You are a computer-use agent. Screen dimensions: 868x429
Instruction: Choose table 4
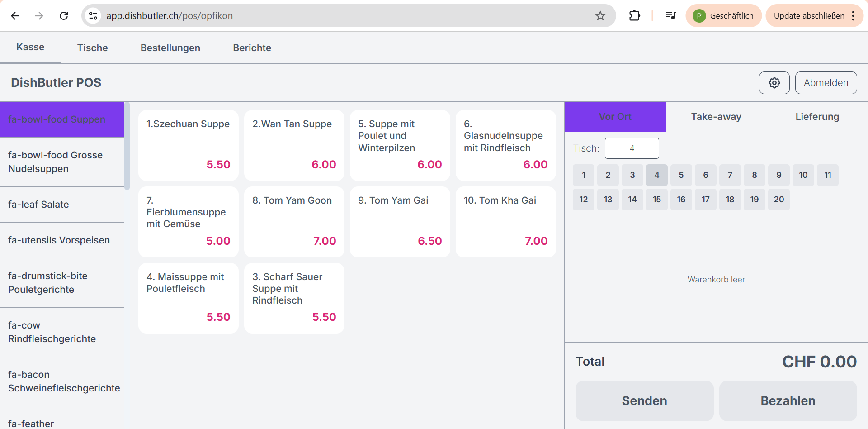point(657,175)
